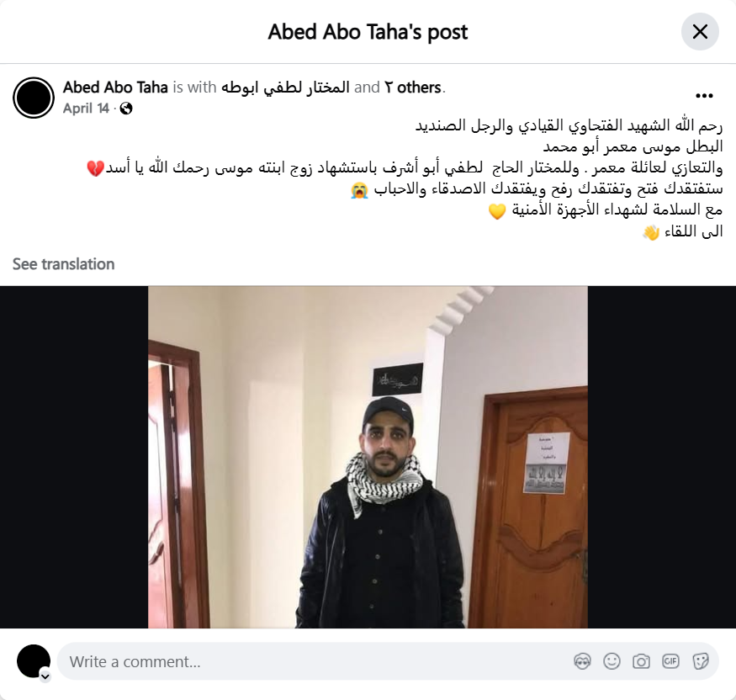736x700 pixels.
Task: Open the poster's round profile picture
Action: click(x=34, y=98)
